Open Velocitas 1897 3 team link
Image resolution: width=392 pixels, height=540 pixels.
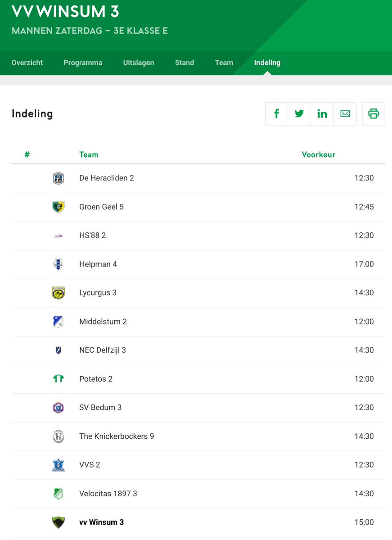(x=108, y=494)
